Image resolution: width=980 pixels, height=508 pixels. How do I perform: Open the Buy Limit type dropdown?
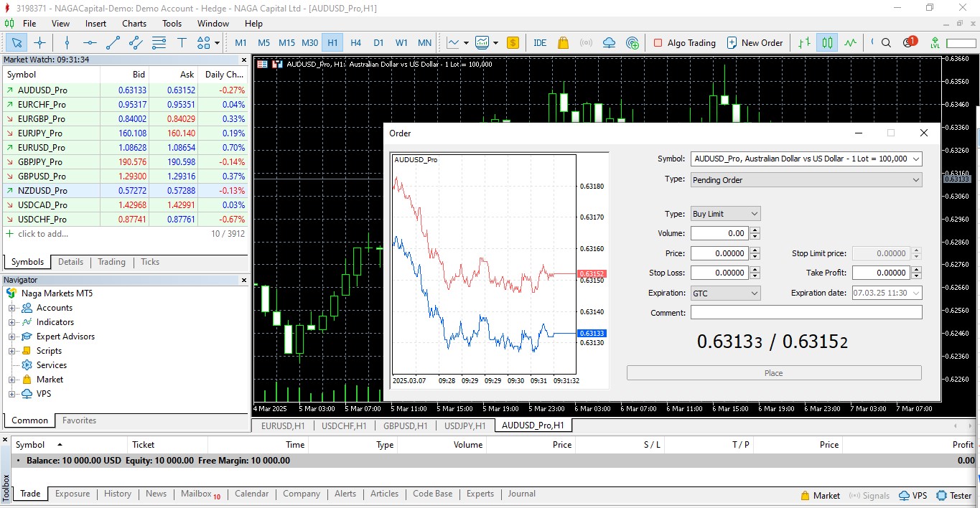point(725,214)
